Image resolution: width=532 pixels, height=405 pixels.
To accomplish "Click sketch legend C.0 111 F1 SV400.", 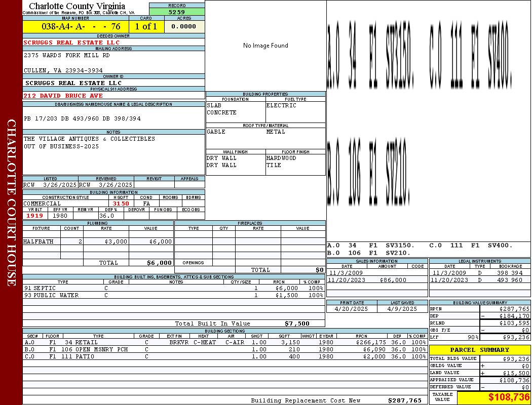I will tap(471, 246).
